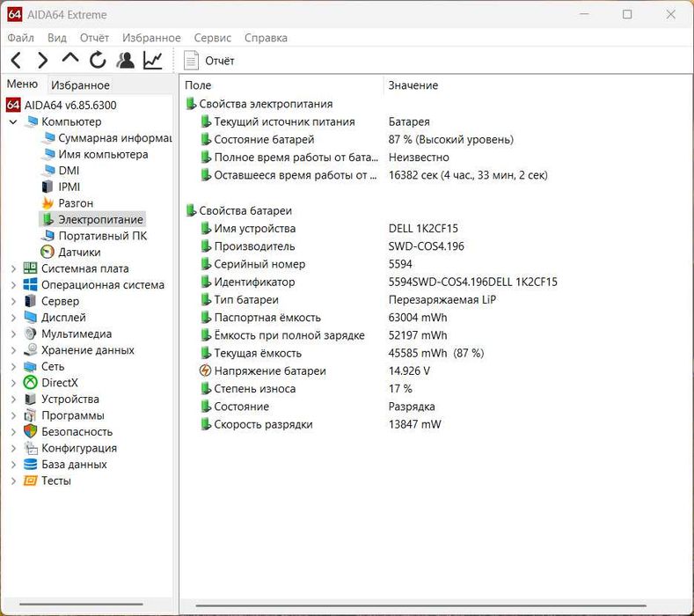Click the Устройства icon in tree

click(x=30, y=399)
